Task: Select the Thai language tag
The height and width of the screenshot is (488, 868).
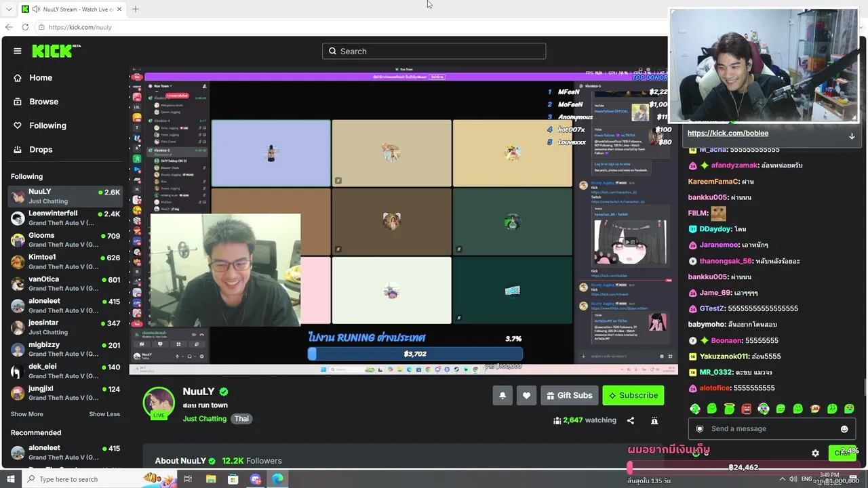Action: click(242, 419)
